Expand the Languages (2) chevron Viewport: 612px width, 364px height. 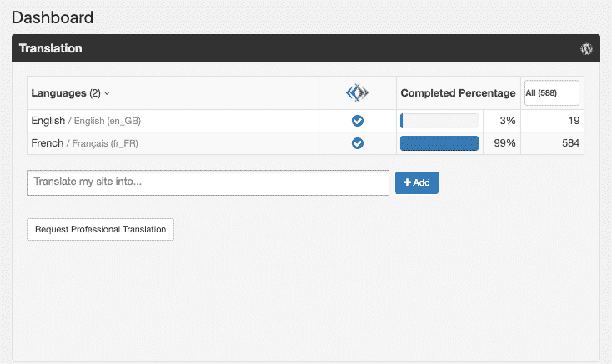click(108, 93)
